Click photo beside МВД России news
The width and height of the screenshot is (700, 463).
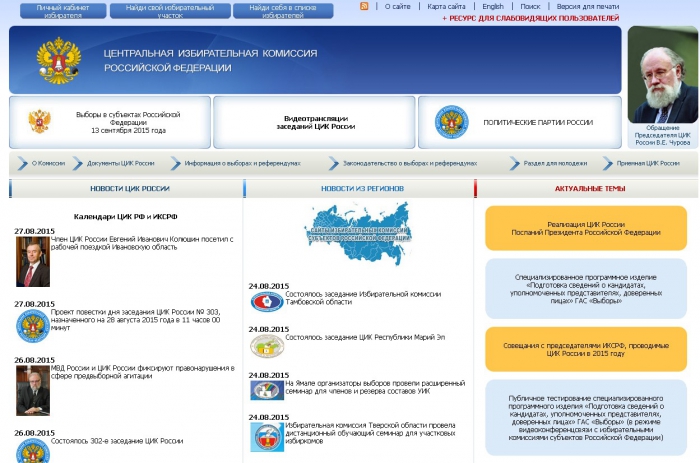33,391
